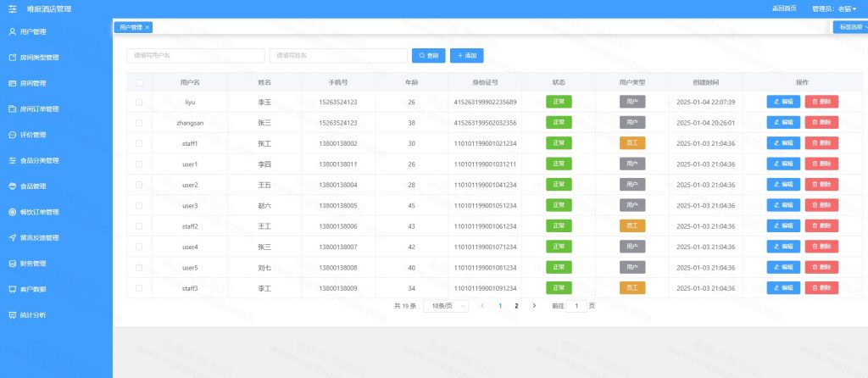Delete the staff3 row
Screen dimensions: 868x378
pyautogui.click(x=821, y=288)
